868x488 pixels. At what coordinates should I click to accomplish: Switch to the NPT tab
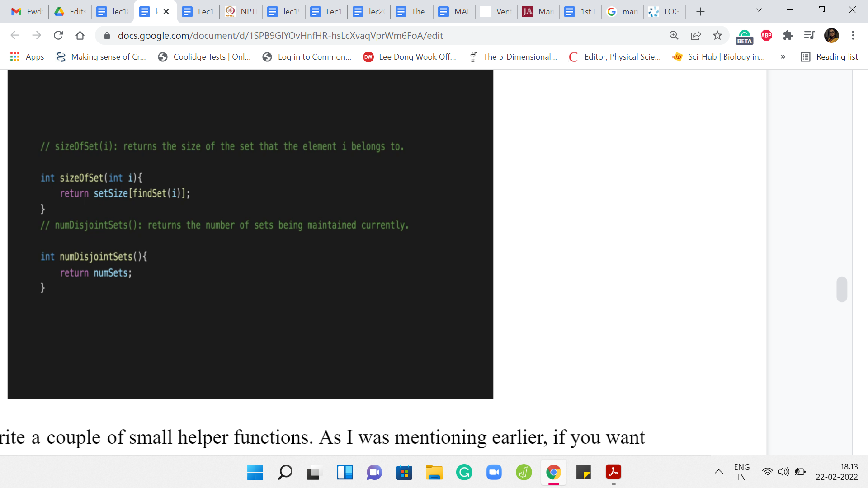click(241, 12)
